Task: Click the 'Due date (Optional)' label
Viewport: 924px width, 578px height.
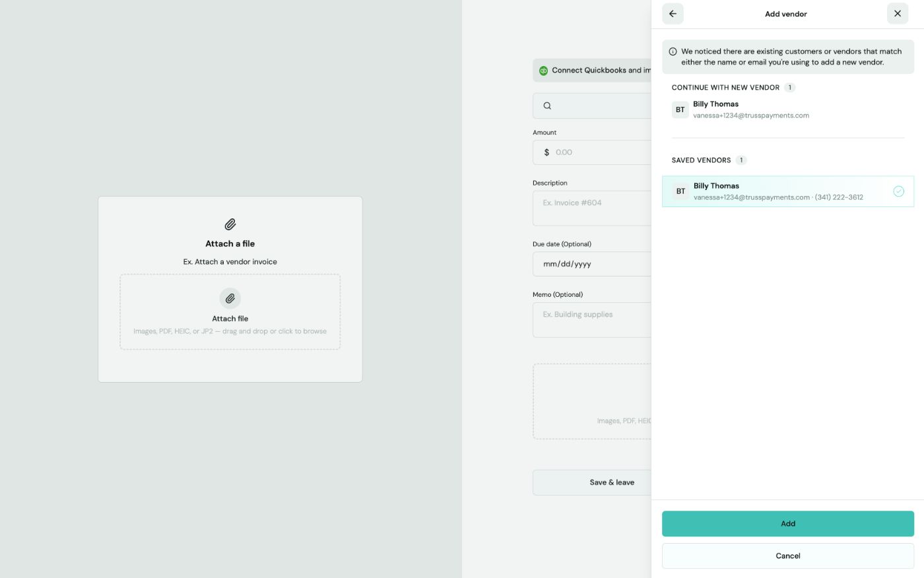Action: (x=562, y=244)
